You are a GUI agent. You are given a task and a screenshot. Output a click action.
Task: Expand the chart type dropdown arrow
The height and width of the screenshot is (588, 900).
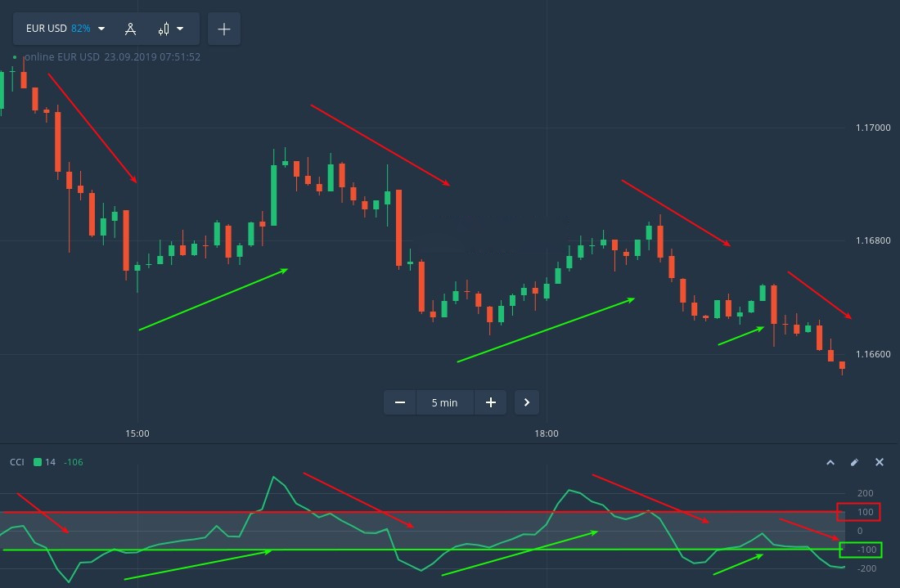tap(180, 29)
